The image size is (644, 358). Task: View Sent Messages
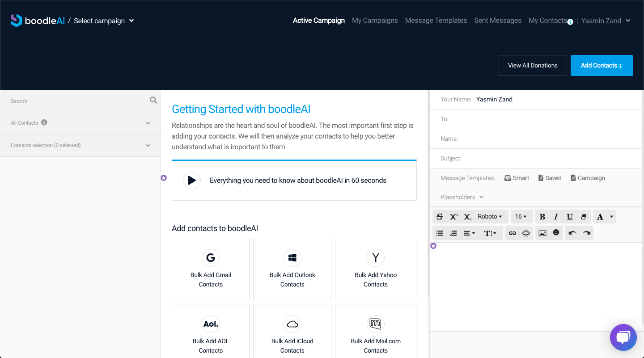tap(498, 21)
